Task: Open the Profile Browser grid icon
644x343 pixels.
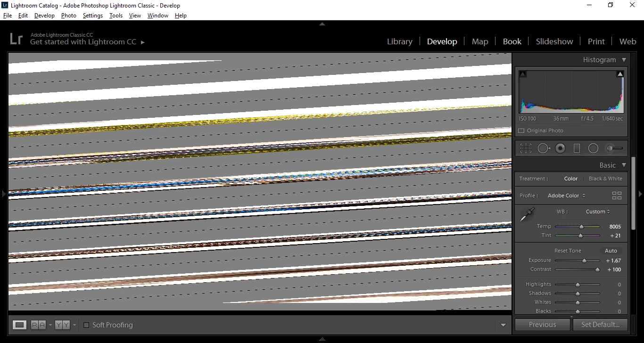Action: pos(617,196)
